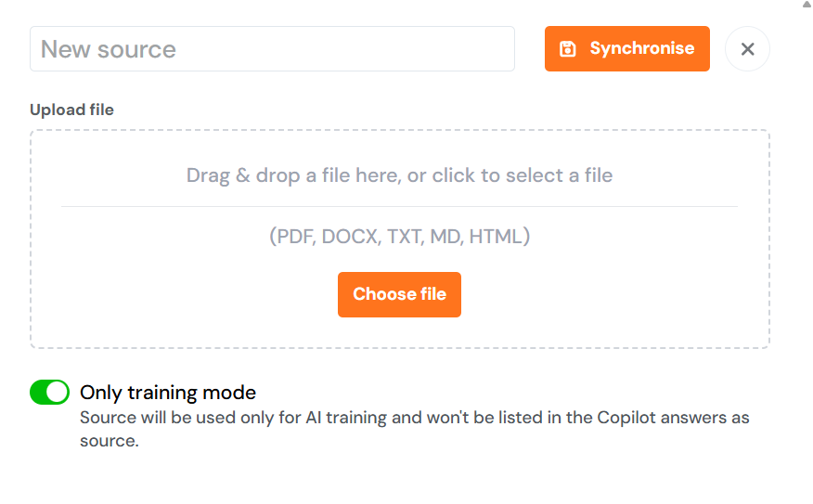Click empty space left of Choose file
Screen dimensions: 813x504
point(186,294)
